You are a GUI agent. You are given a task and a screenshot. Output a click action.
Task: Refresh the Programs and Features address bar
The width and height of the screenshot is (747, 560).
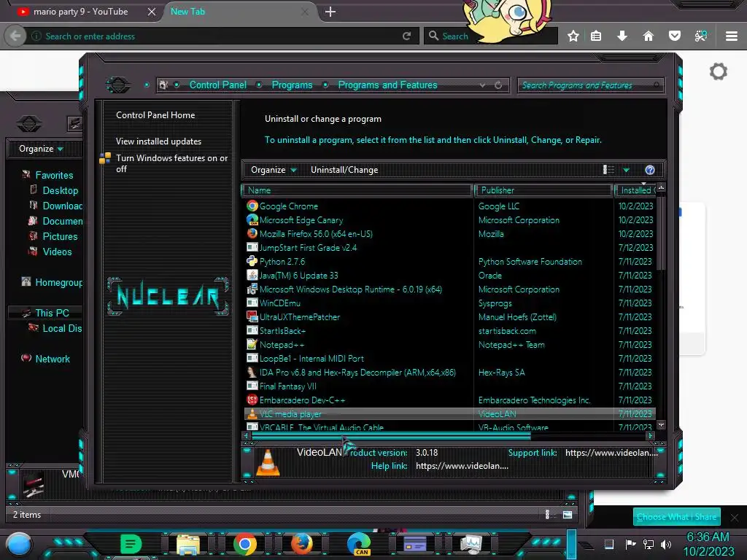click(x=498, y=85)
